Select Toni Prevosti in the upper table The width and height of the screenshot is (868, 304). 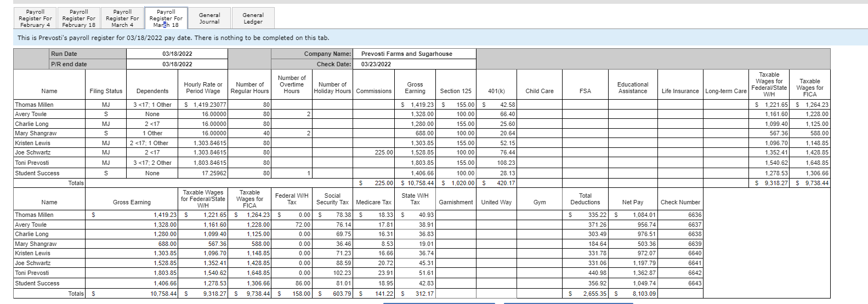point(32,163)
